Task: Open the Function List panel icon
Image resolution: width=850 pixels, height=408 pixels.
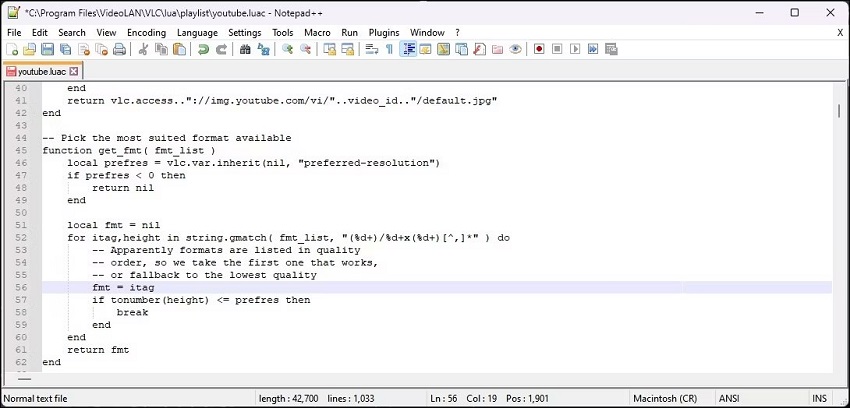Action: pos(479,49)
